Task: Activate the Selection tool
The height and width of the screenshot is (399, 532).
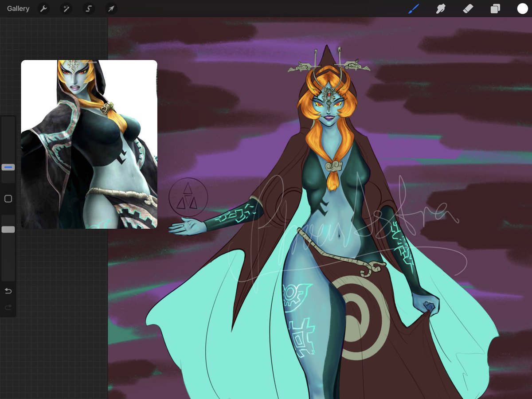Action: click(x=88, y=8)
